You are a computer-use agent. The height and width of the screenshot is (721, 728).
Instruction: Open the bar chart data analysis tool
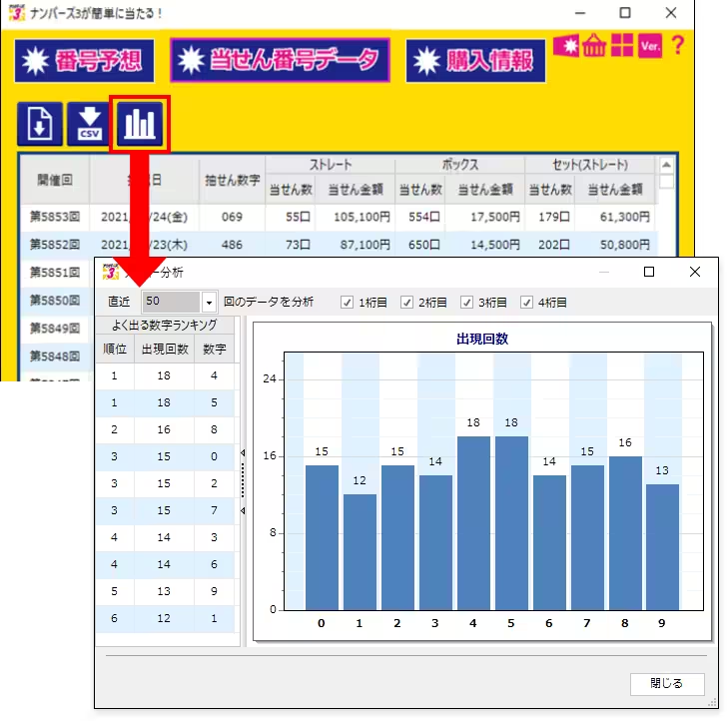tap(140, 124)
